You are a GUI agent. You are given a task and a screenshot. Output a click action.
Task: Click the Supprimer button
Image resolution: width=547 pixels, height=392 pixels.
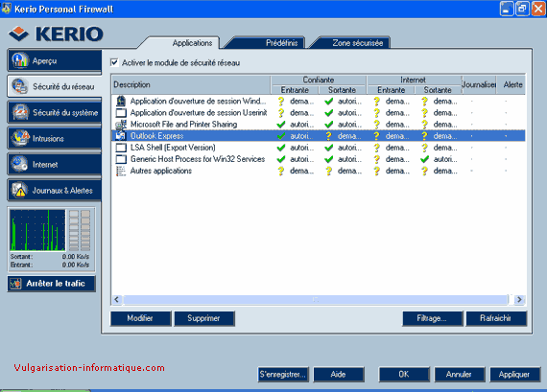204,318
